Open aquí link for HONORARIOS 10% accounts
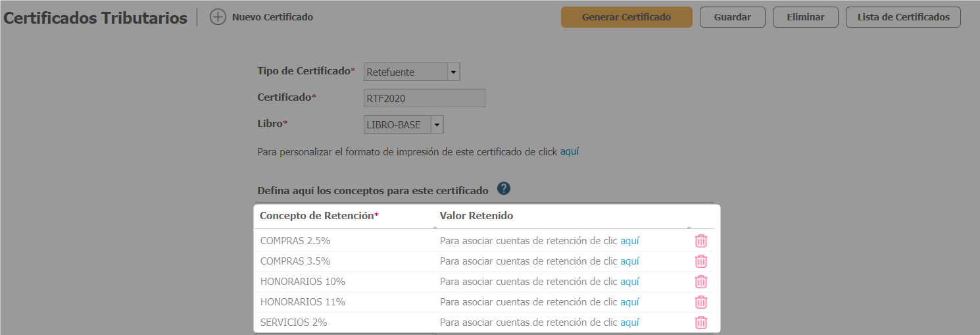This screenshot has height=335, width=980. tap(629, 282)
